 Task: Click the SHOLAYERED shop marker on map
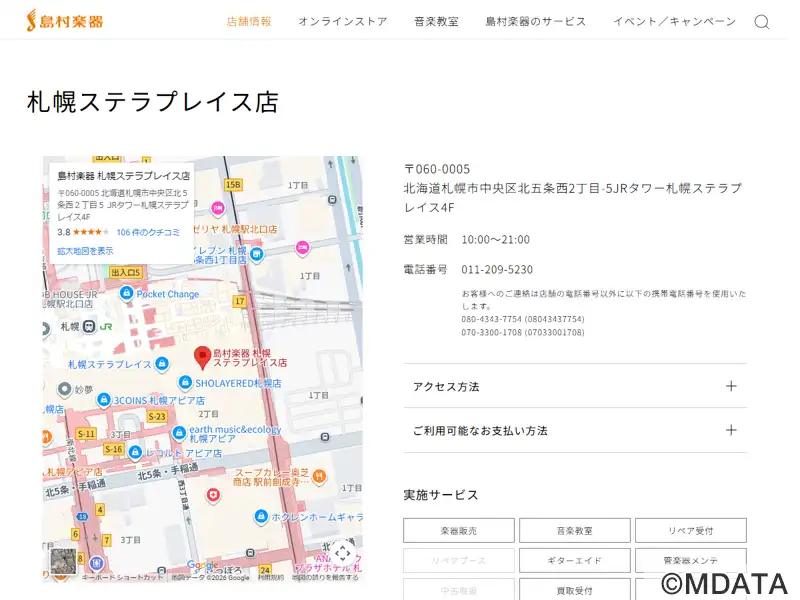tap(185, 382)
